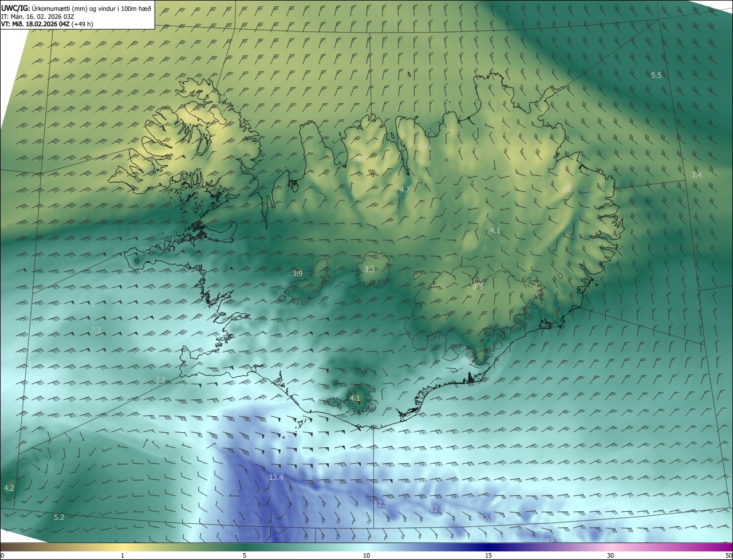Click the colour scale tick labelled 50
This screenshot has height=560, width=733.
pyautogui.click(x=728, y=555)
